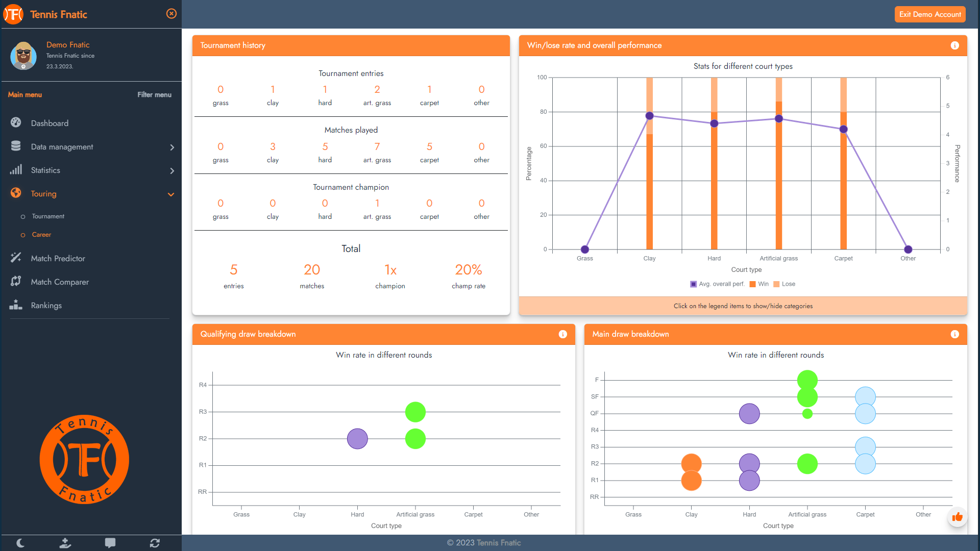
Task: Click the orange Clay R1 bubble in main draw
Action: click(x=692, y=481)
